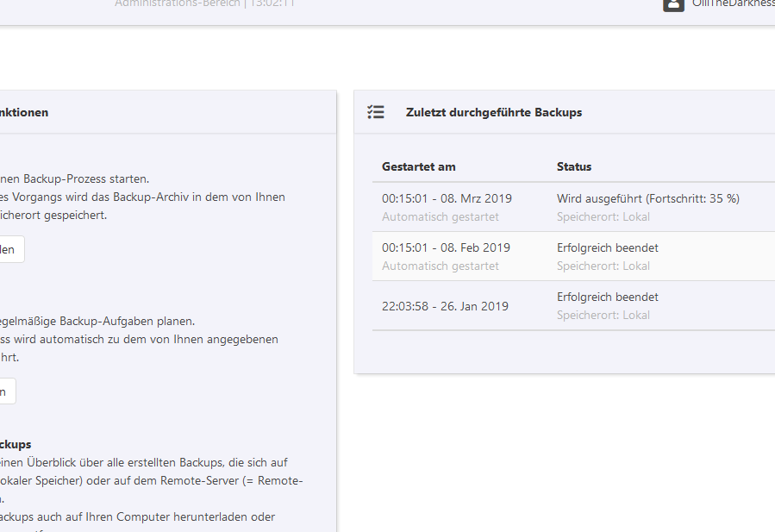Click Automatisch gestartet under the 08. Feb backup
The image size is (775, 532).
[441, 266]
